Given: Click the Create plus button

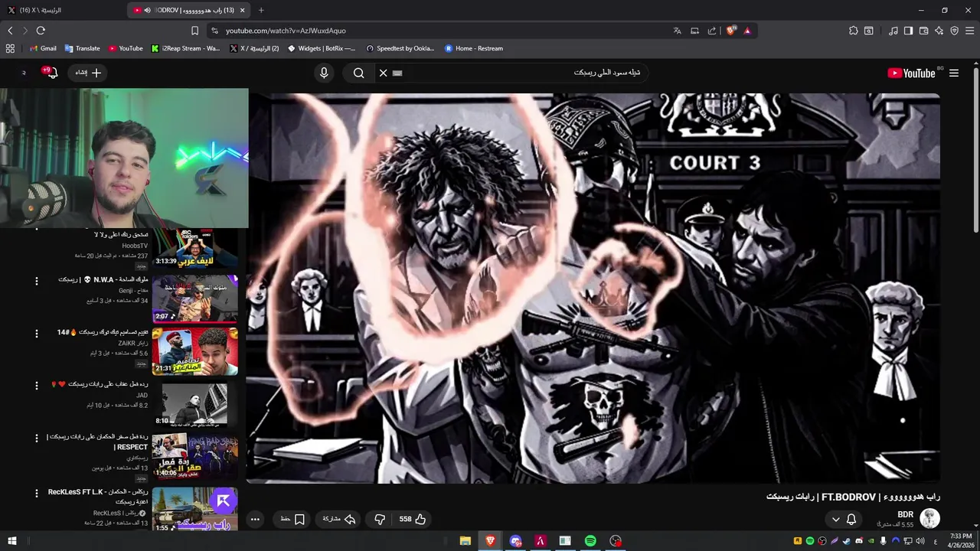Looking at the screenshot, I should pos(89,73).
